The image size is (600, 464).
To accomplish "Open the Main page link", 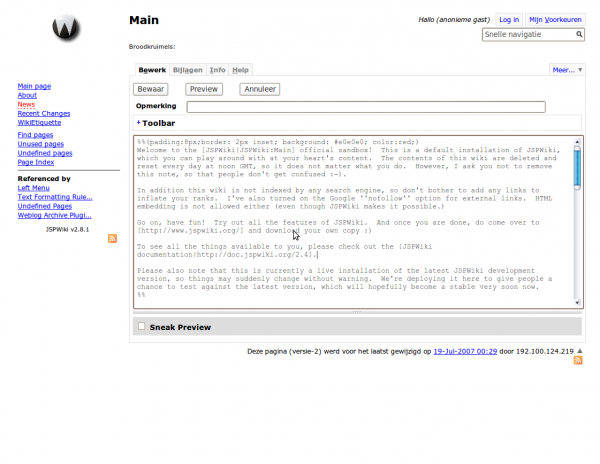I will tap(34, 86).
